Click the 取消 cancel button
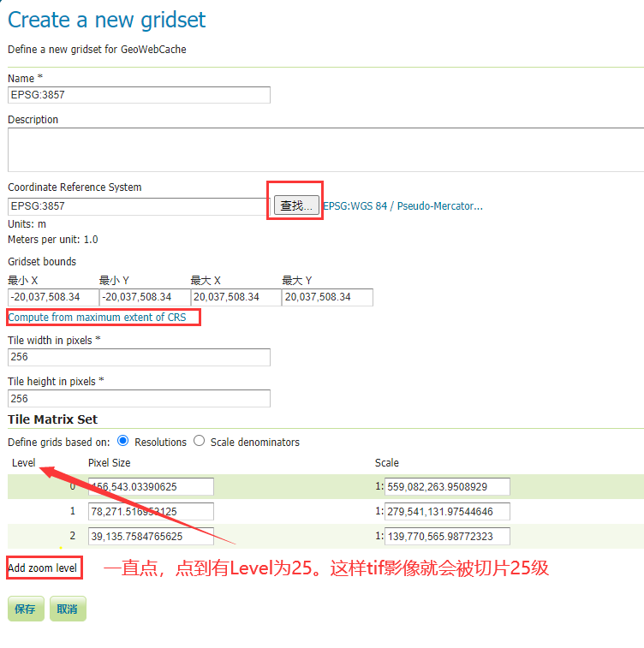 click(68, 609)
